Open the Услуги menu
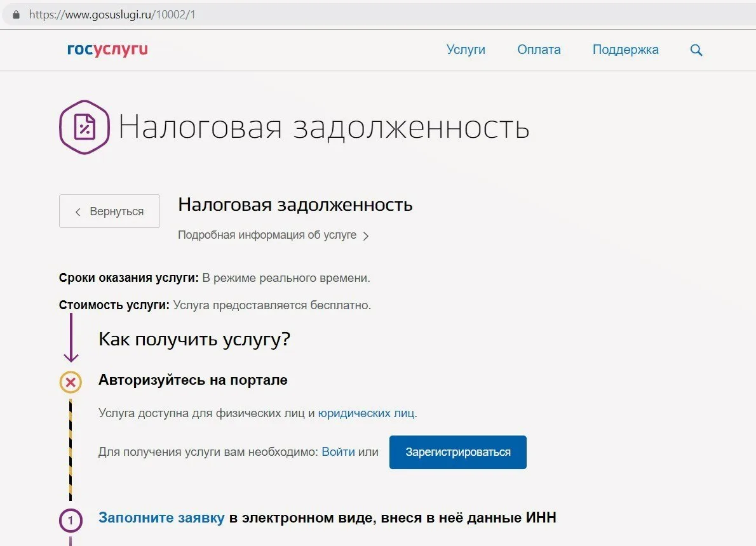Image resolution: width=756 pixels, height=546 pixels. click(466, 50)
